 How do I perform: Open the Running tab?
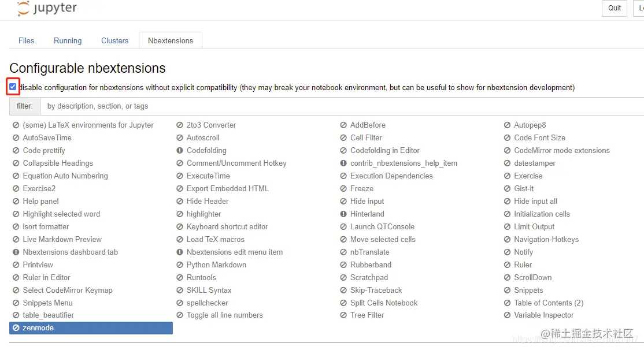tap(68, 41)
